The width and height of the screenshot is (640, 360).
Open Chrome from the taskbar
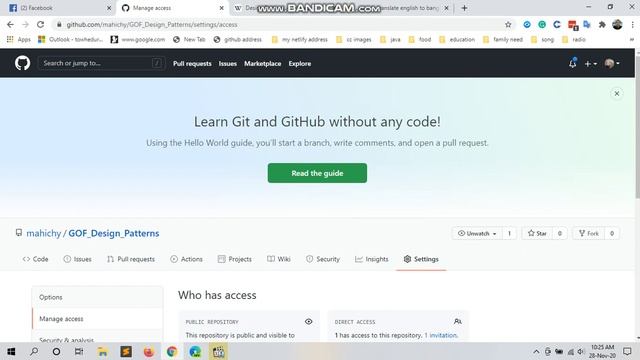pyautogui.click(x=172, y=351)
